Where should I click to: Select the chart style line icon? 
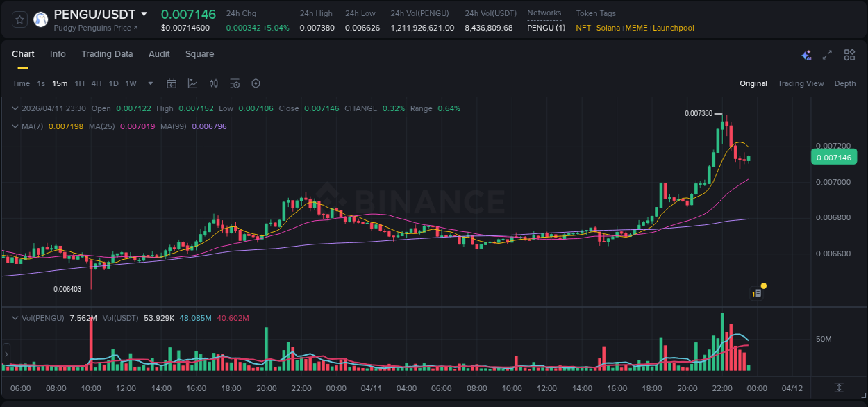(x=192, y=83)
